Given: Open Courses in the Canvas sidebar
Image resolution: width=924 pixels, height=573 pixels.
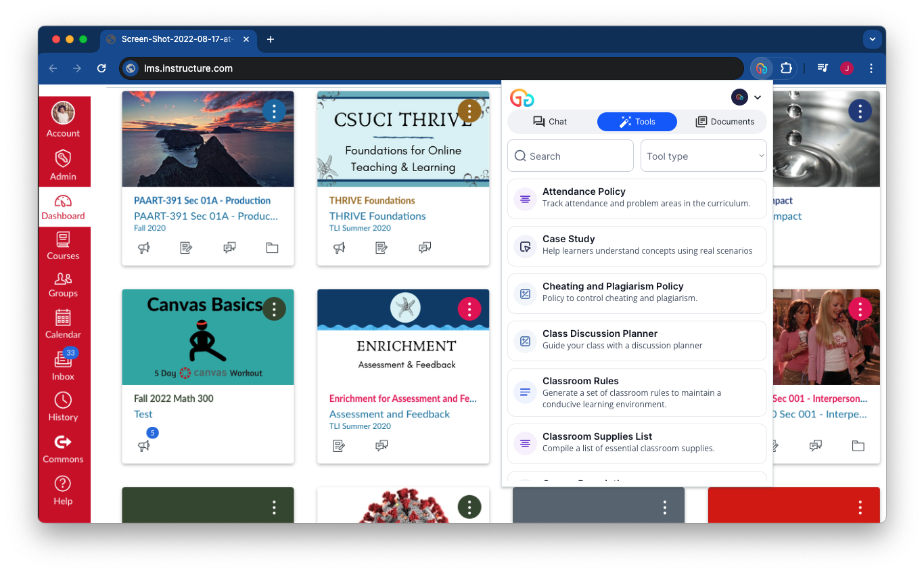Looking at the screenshot, I should coord(63,246).
